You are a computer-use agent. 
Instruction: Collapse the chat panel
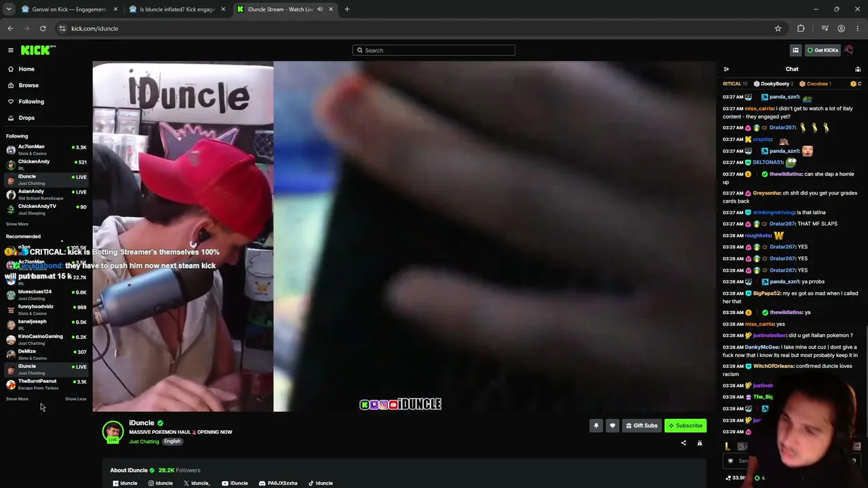[726, 69]
